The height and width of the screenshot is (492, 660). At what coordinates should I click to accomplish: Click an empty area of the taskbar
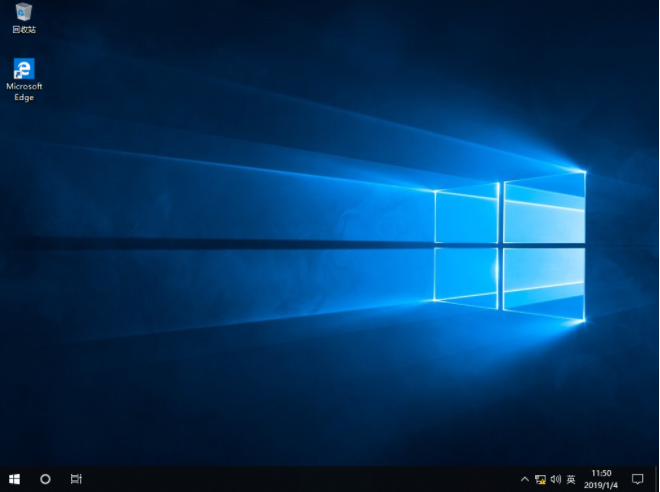click(x=300, y=480)
